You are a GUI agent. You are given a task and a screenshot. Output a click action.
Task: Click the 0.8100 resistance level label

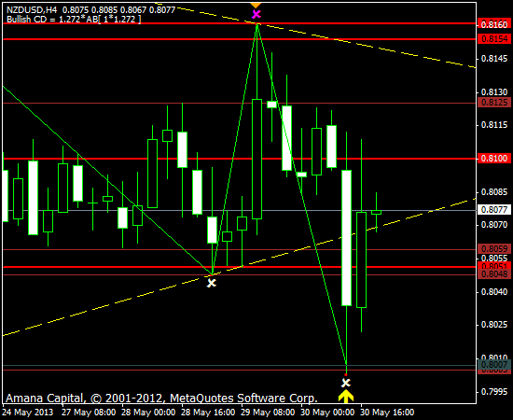494,159
